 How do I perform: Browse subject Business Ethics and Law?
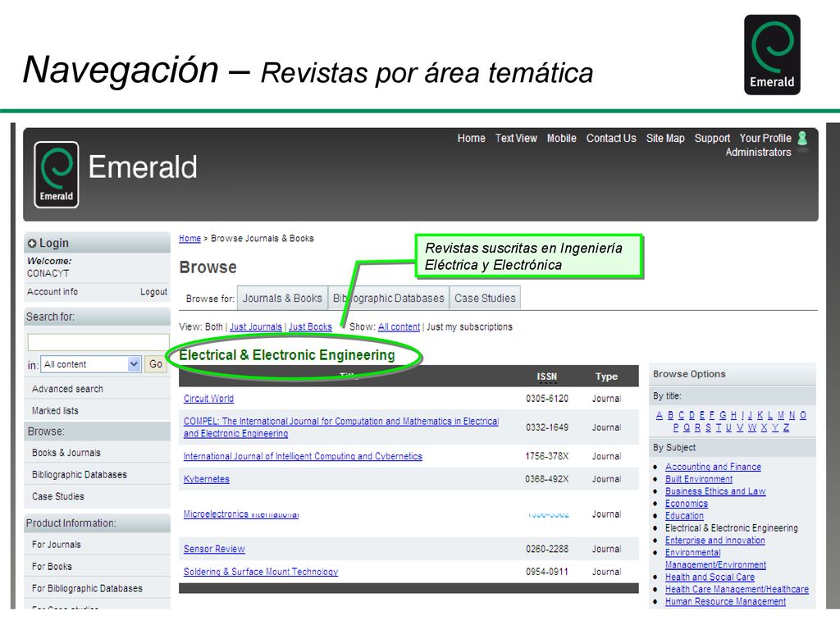pyautogui.click(x=715, y=491)
